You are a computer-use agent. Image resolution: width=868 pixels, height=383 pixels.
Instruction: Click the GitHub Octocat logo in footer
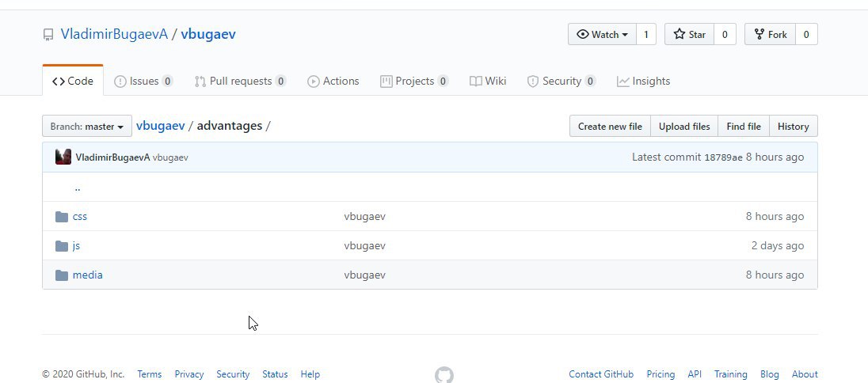click(444, 375)
